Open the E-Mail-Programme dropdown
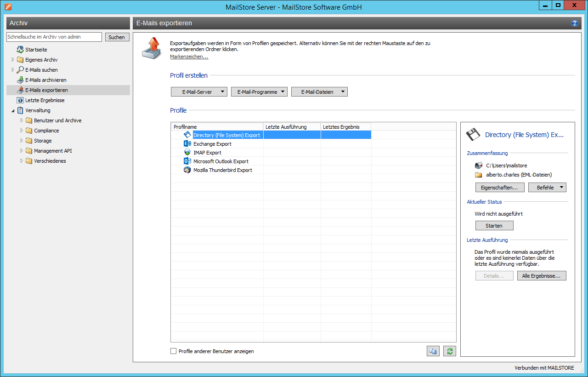588x377 pixels. coord(259,92)
